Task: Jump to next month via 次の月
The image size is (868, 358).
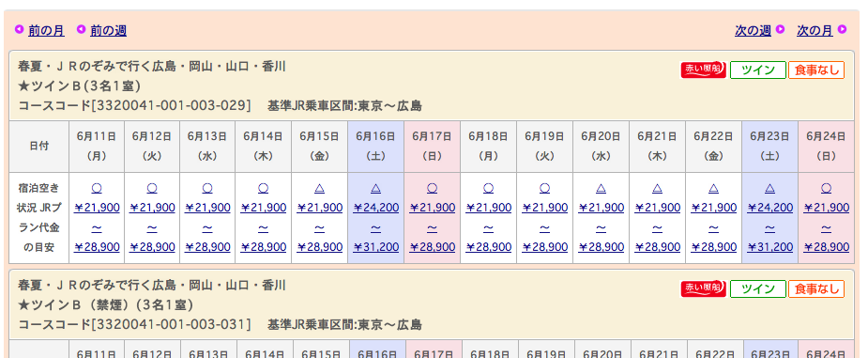Action: click(x=815, y=30)
